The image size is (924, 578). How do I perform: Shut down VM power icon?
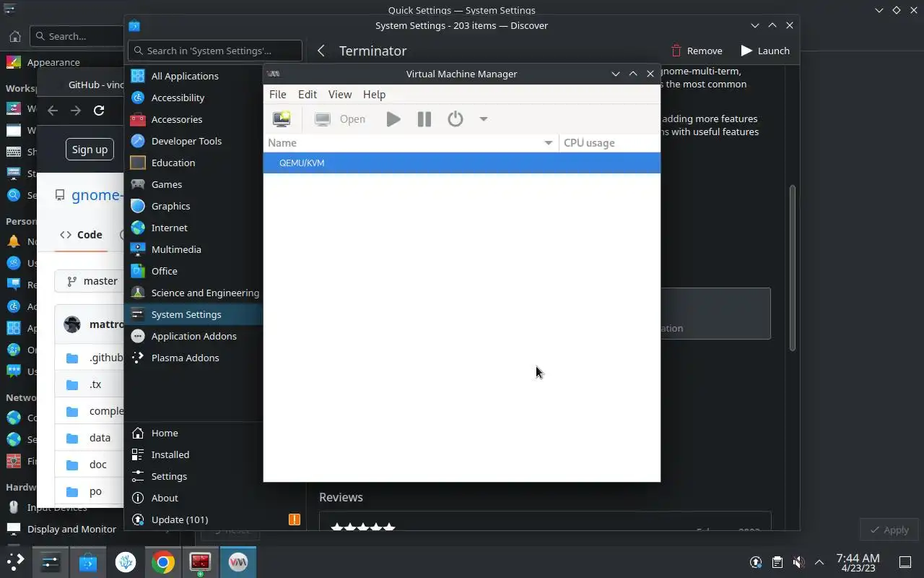[x=456, y=119]
